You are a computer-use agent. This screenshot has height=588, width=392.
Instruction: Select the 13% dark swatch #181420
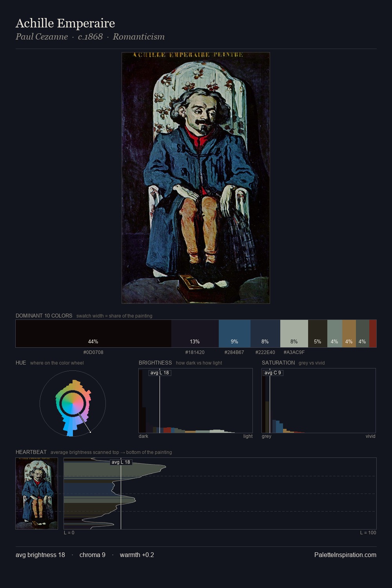(x=195, y=334)
